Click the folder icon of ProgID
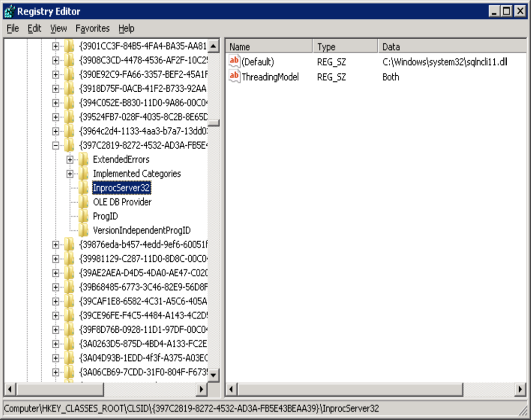The width and height of the screenshot is (531, 420). [x=83, y=216]
